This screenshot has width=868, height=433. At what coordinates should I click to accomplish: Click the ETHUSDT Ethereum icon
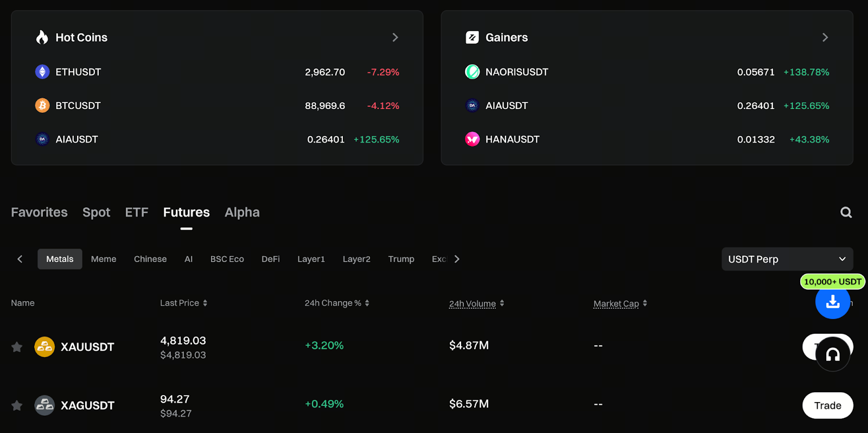(x=42, y=72)
